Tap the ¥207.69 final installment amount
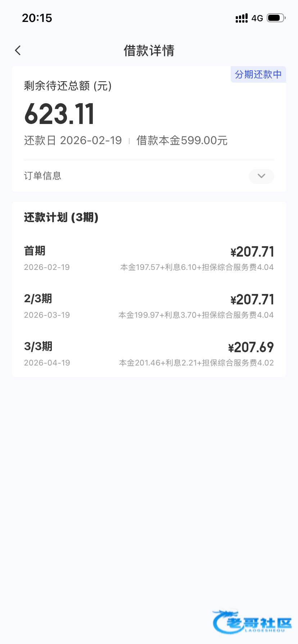The height and width of the screenshot is (644, 298). (x=251, y=348)
